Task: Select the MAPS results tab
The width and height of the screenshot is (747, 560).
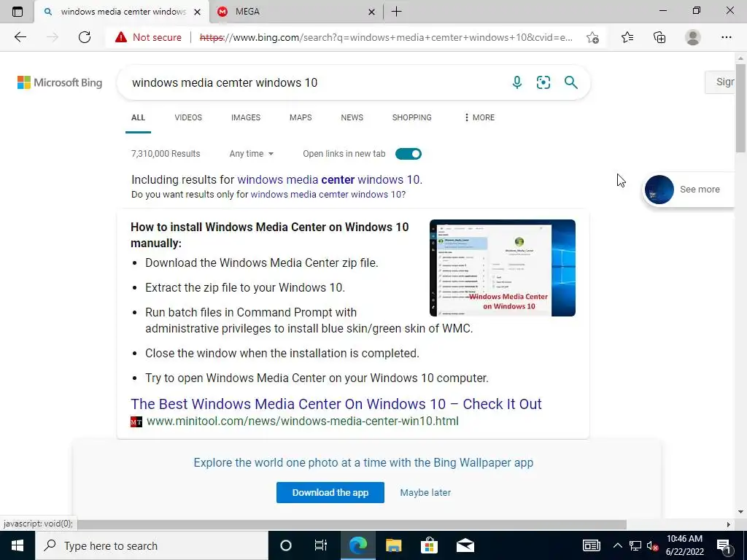Action: [301, 117]
